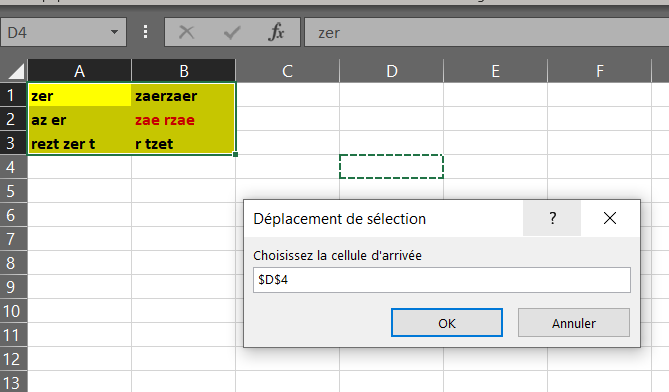Click the formula bar enter checkmark icon
Image resolution: width=669 pixels, height=392 pixels.
(x=232, y=32)
